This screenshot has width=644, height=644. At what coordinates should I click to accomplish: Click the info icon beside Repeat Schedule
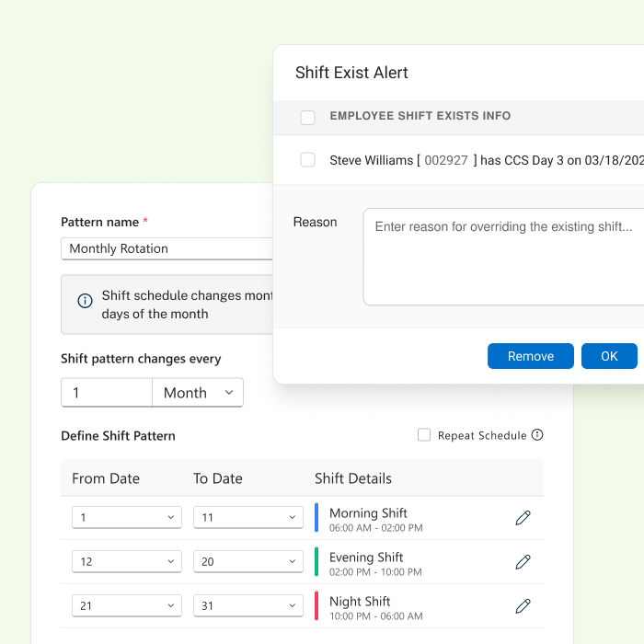pos(537,435)
